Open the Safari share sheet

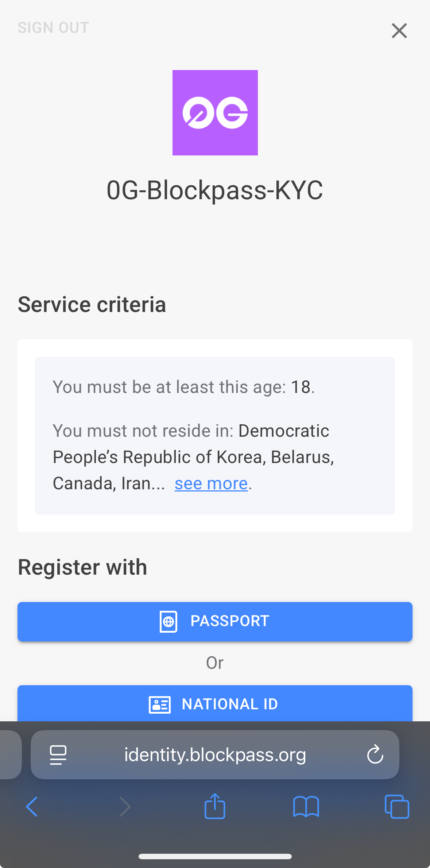215,806
